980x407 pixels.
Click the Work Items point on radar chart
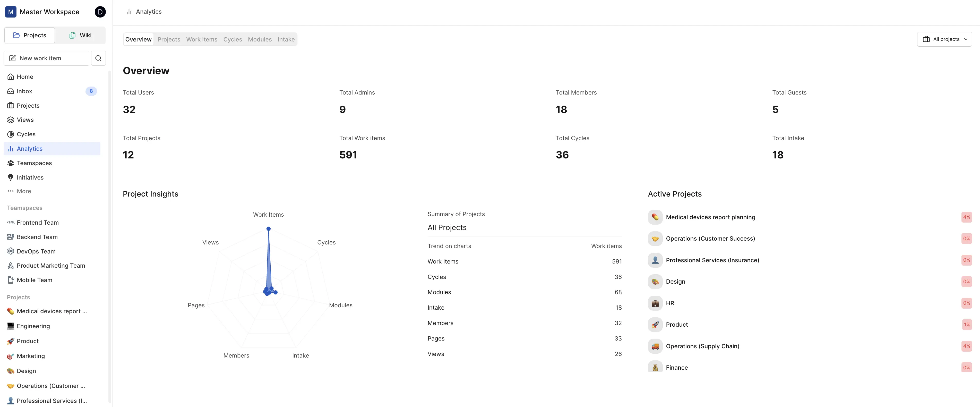point(269,229)
